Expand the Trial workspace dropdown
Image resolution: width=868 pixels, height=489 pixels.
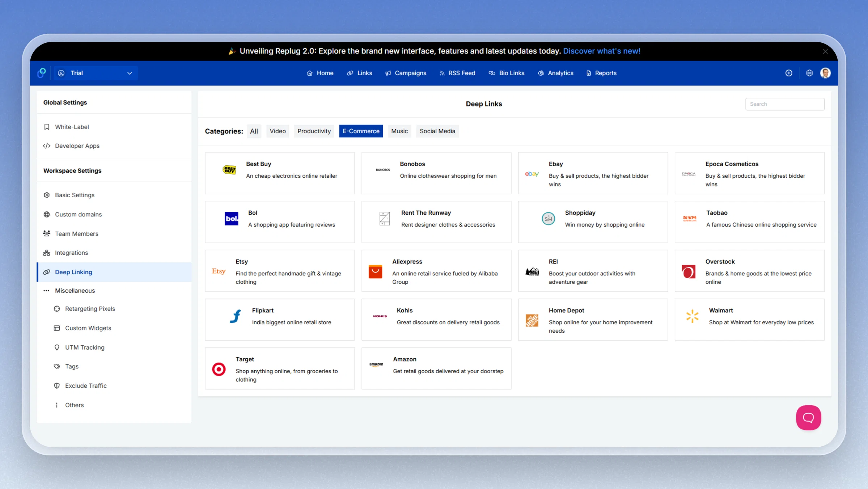pos(96,73)
